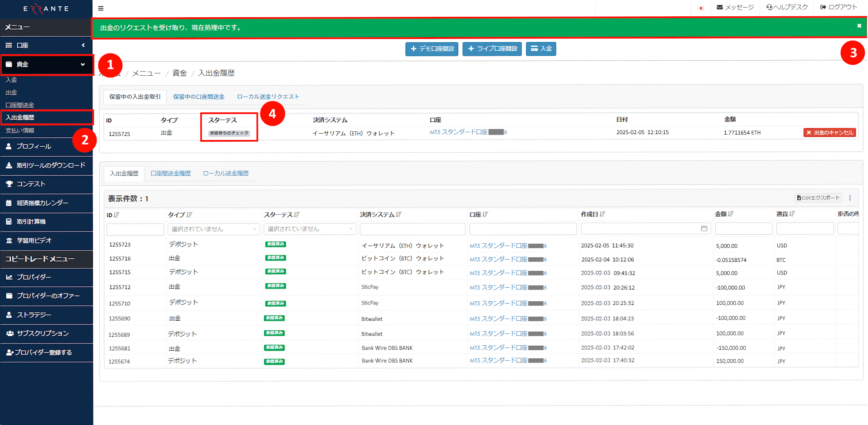Switch to the 保留中の口座間送金 tab

click(198, 96)
